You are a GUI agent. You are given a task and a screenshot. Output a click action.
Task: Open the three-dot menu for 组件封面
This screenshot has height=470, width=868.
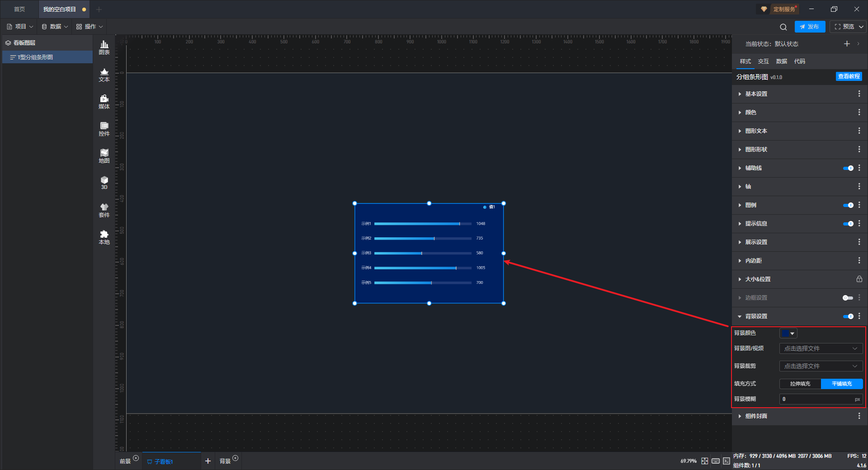coord(859,416)
